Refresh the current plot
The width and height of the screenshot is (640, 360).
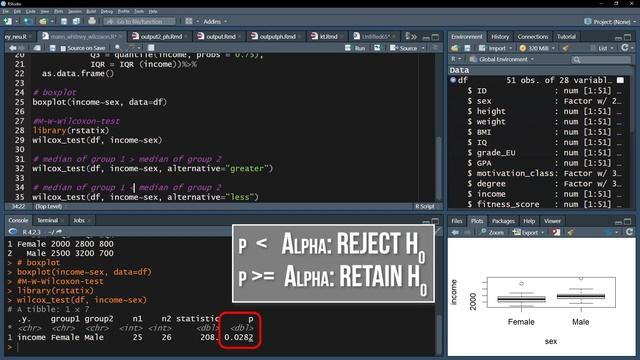(629, 232)
